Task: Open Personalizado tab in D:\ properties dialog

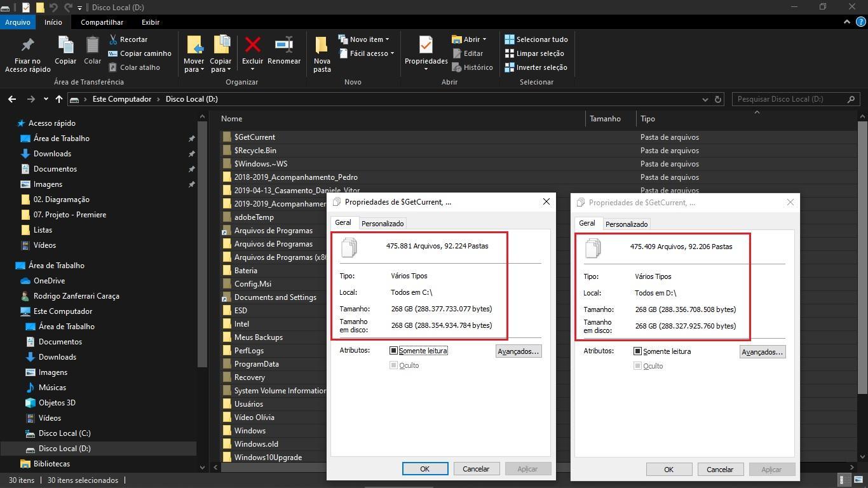Action: pyautogui.click(x=627, y=224)
